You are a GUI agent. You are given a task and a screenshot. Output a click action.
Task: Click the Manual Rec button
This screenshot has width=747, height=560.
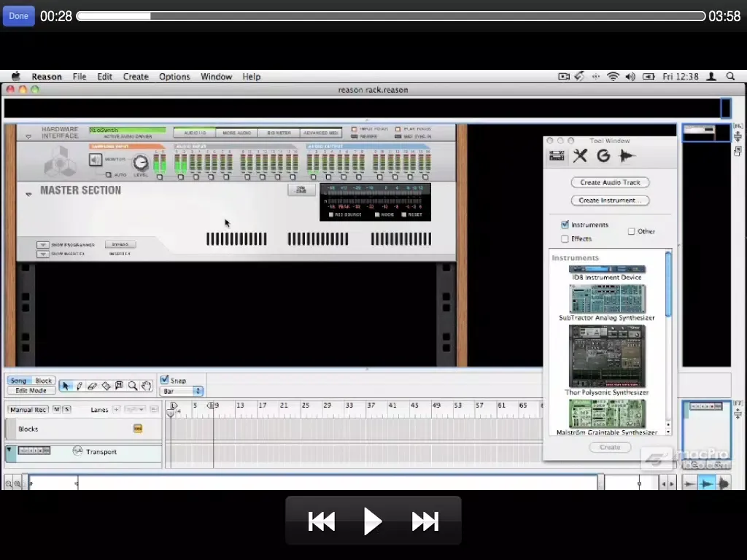coord(28,410)
